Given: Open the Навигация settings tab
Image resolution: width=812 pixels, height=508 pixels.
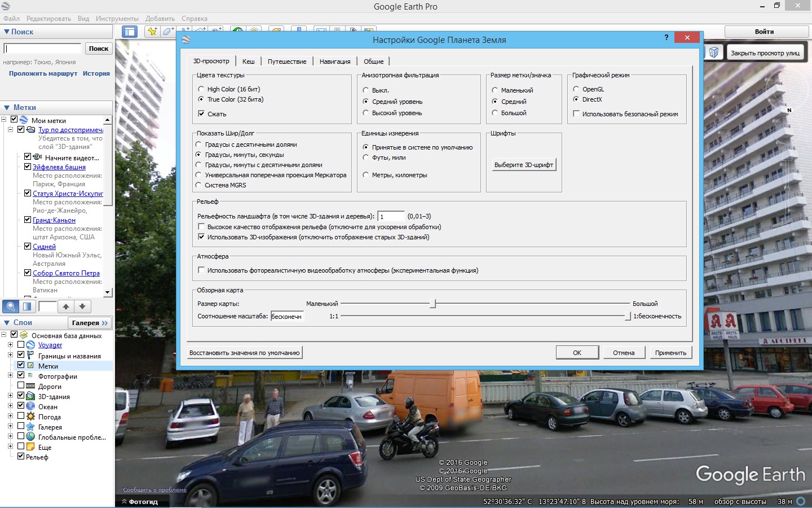Looking at the screenshot, I should (334, 62).
